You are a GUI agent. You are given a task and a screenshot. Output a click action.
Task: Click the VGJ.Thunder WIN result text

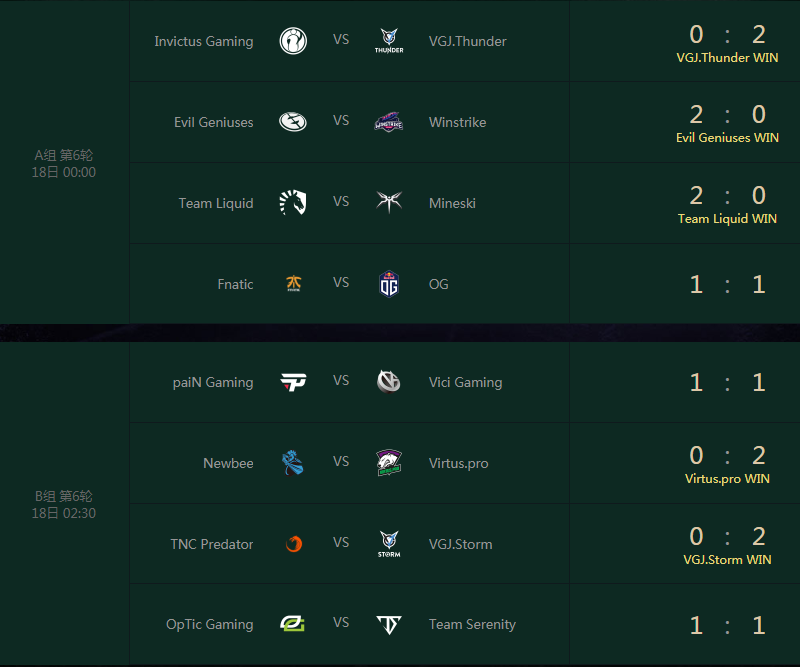point(728,58)
